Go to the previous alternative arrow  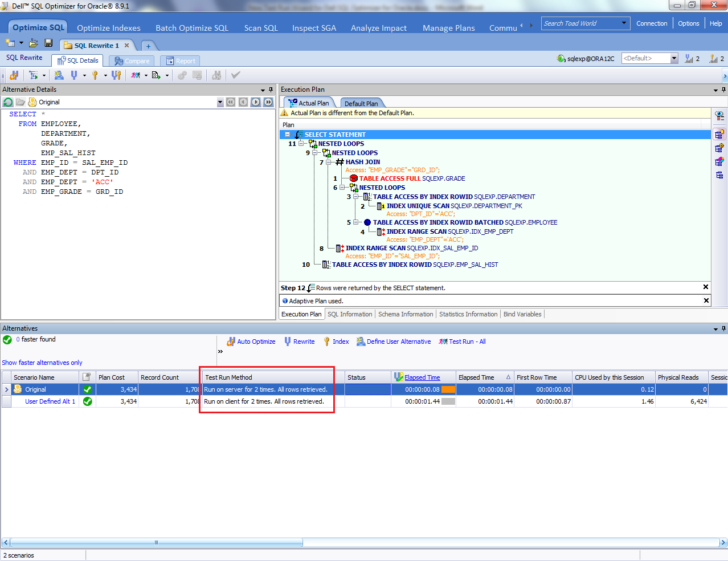click(x=243, y=102)
